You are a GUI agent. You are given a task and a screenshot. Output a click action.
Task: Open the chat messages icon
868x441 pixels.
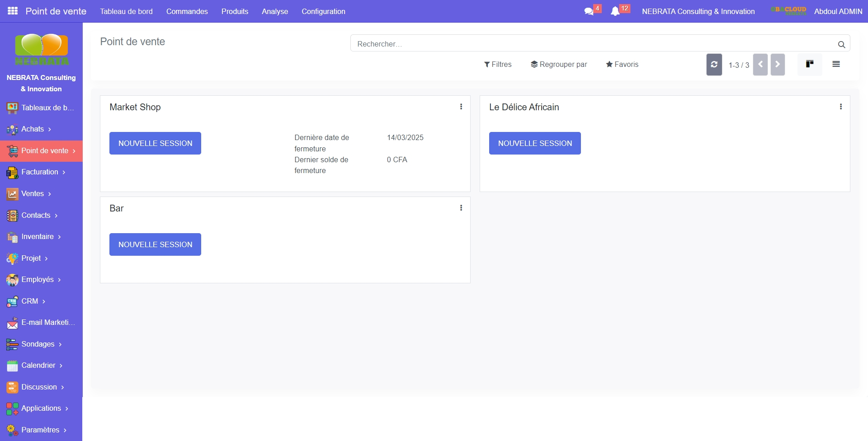[x=589, y=11]
